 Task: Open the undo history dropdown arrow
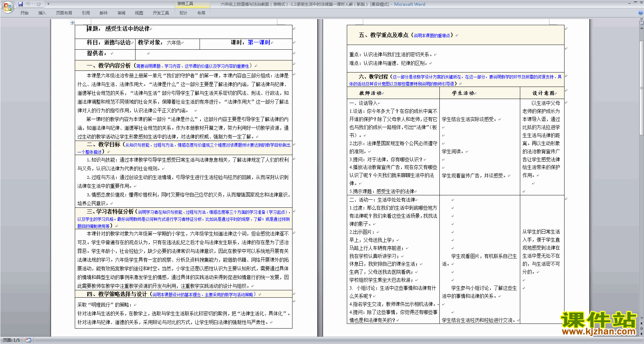(x=33, y=4)
